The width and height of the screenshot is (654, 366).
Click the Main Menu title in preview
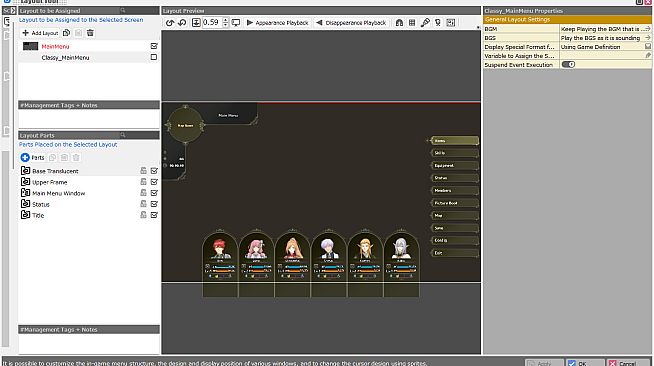click(228, 115)
